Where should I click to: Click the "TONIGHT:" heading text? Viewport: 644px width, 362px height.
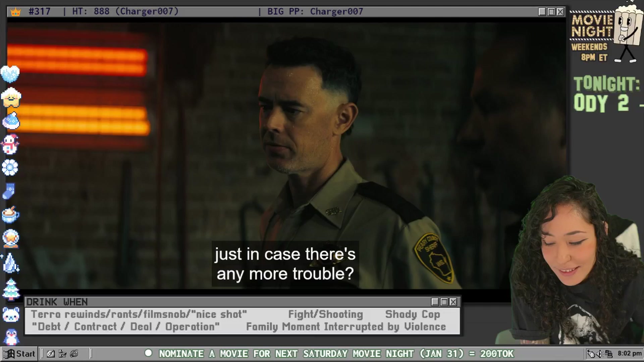point(607,84)
